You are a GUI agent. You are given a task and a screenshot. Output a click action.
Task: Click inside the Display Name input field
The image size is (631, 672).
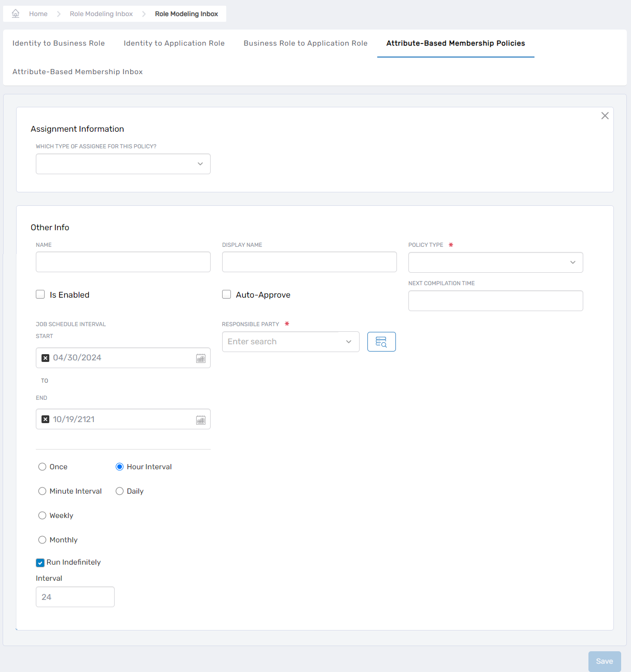pyautogui.click(x=309, y=262)
